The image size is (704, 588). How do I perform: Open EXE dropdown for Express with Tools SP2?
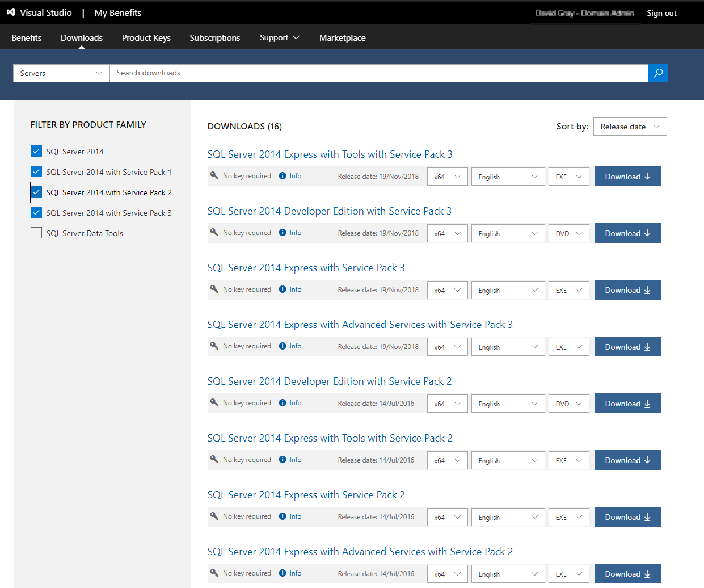pos(569,460)
